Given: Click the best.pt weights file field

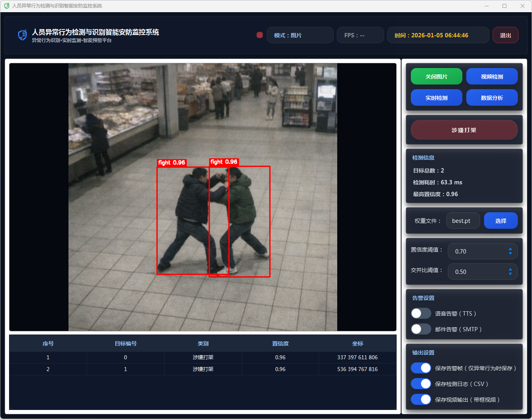Looking at the screenshot, I should pyautogui.click(x=463, y=221).
